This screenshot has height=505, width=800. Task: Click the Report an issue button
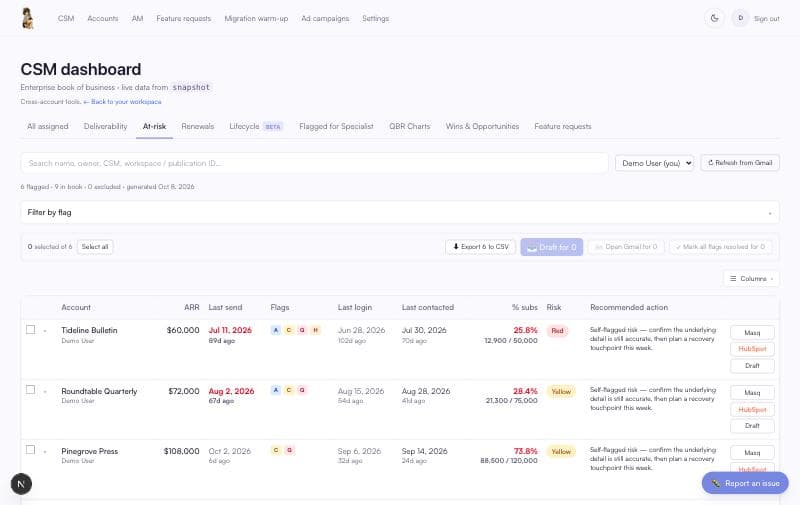point(745,483)
